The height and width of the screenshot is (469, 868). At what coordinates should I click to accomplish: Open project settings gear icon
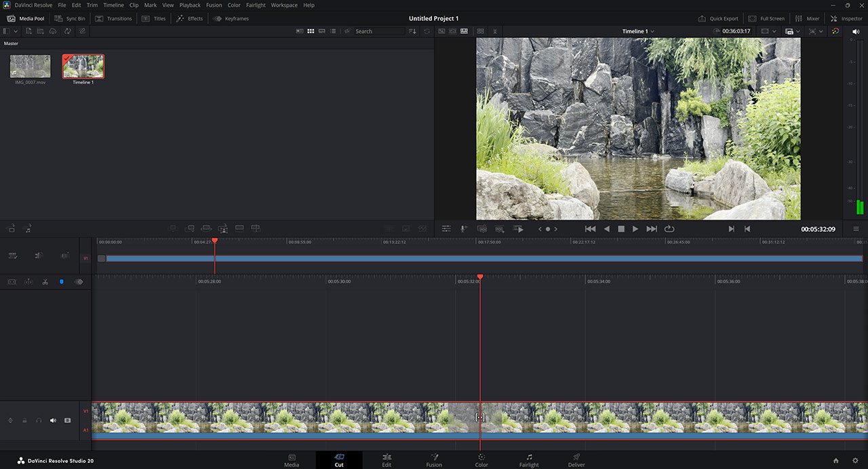tap(855, 461)
